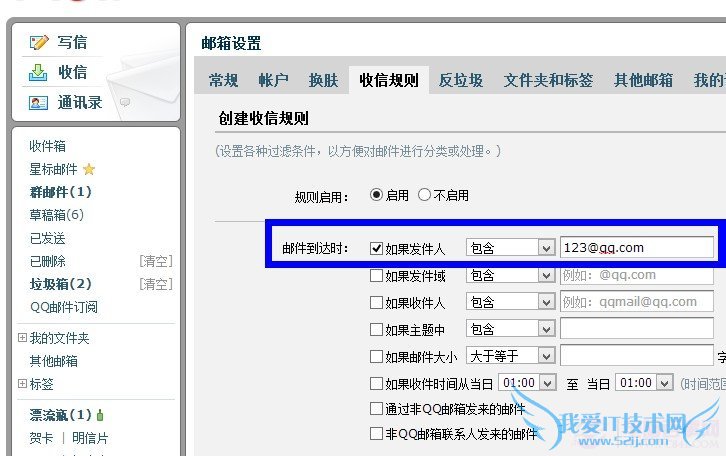The image size is (726, 456).
Task: Expand the 标签 tree node
Action: pyautogui.click(x=22, y=383)
